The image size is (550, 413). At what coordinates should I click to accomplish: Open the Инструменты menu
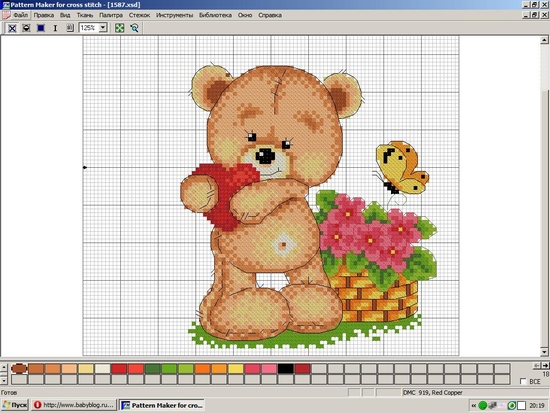coord(174,15)
